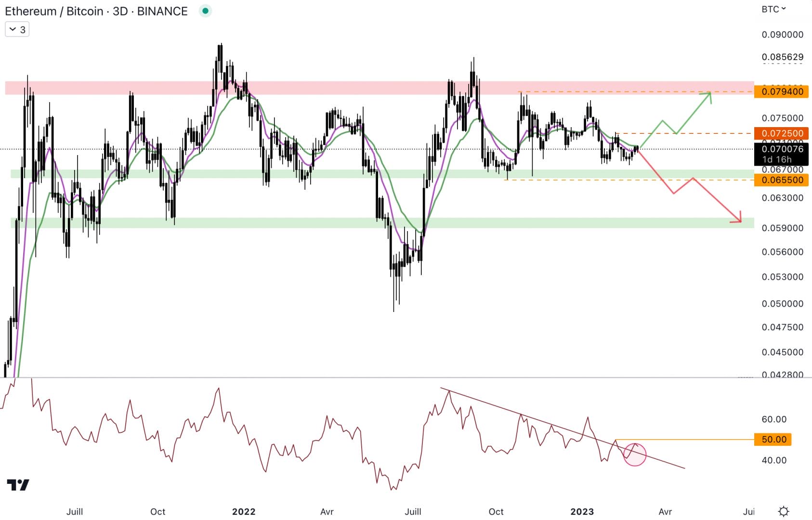Click the green market status dot
Screen dimensions: 812x520
(x=206, y=11)
